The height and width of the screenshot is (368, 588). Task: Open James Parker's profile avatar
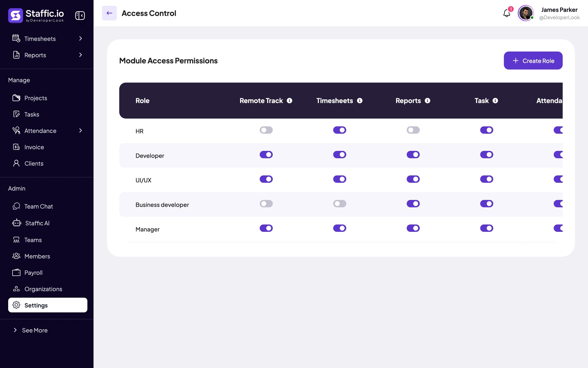(526, 13)
